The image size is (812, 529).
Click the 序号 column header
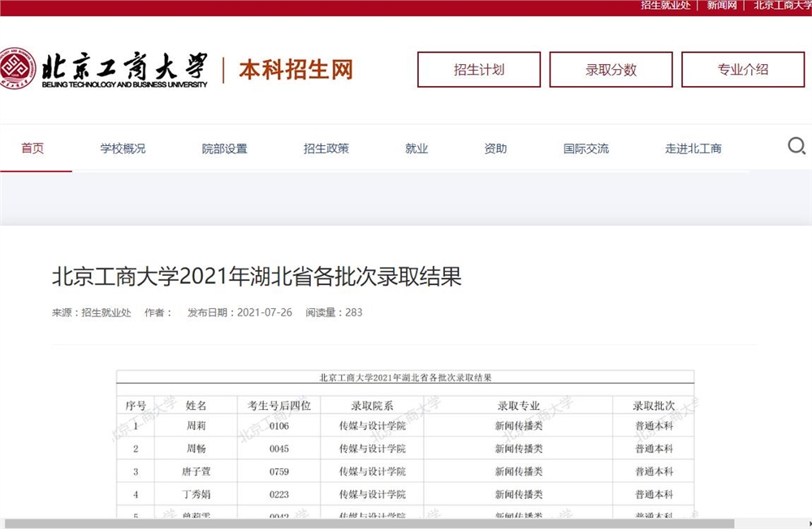[x=136, y=406]
